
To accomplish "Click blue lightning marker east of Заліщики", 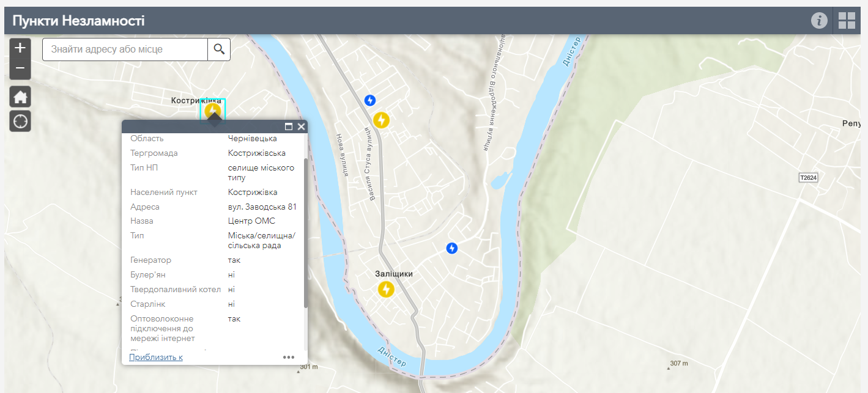I will pyautogui.click(x=451, y=248).
